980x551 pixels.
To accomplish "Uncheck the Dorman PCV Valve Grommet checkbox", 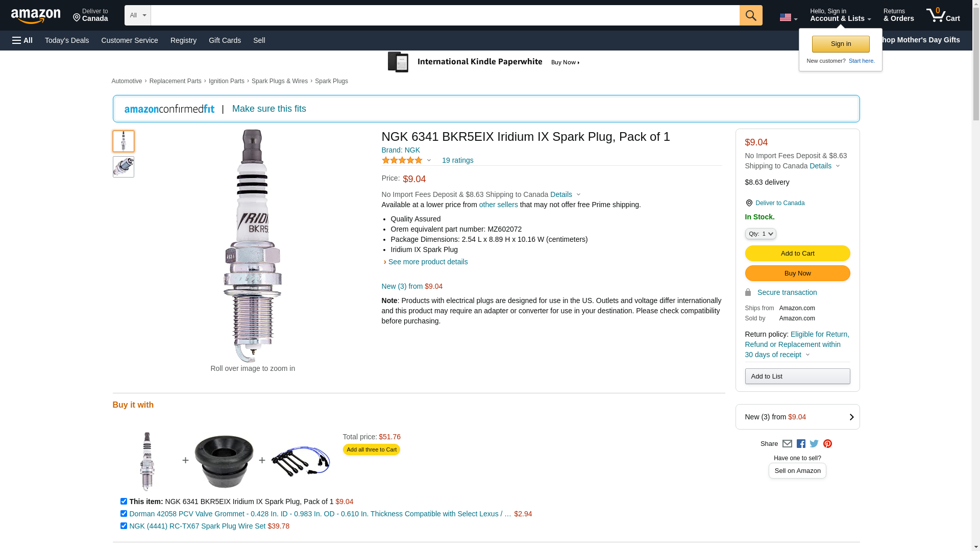I will tap(124, 514).
